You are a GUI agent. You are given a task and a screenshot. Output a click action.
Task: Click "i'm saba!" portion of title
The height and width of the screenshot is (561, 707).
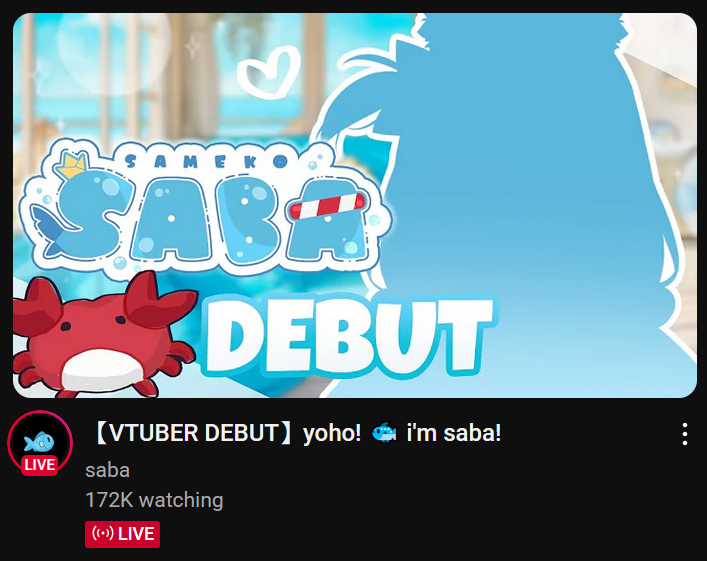click(x=454, y=433)
